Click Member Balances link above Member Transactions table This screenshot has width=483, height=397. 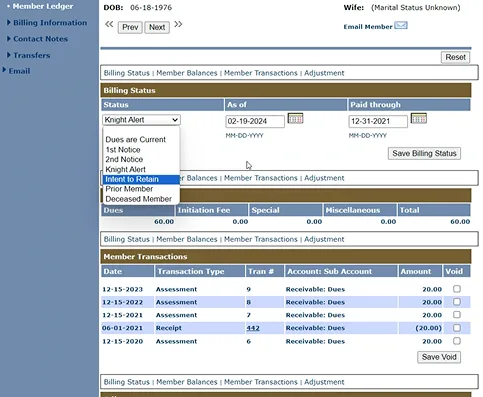tap(187, 239)
